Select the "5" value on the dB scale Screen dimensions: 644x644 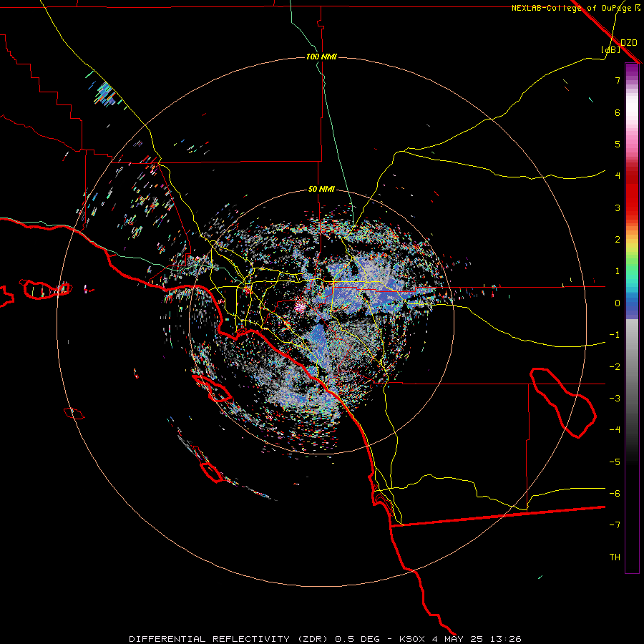click(618, 144)
